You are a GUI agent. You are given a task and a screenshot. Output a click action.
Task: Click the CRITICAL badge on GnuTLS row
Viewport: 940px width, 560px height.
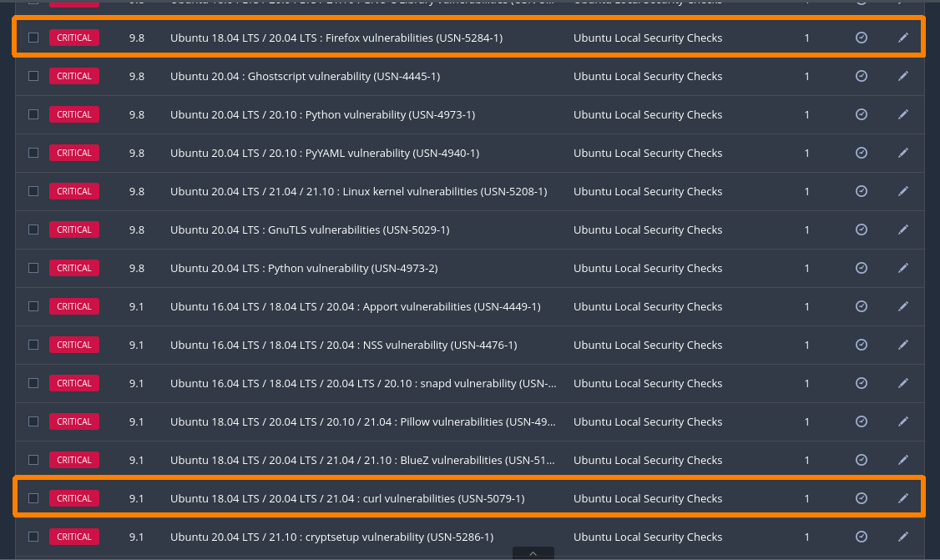[x=74, y=230]
